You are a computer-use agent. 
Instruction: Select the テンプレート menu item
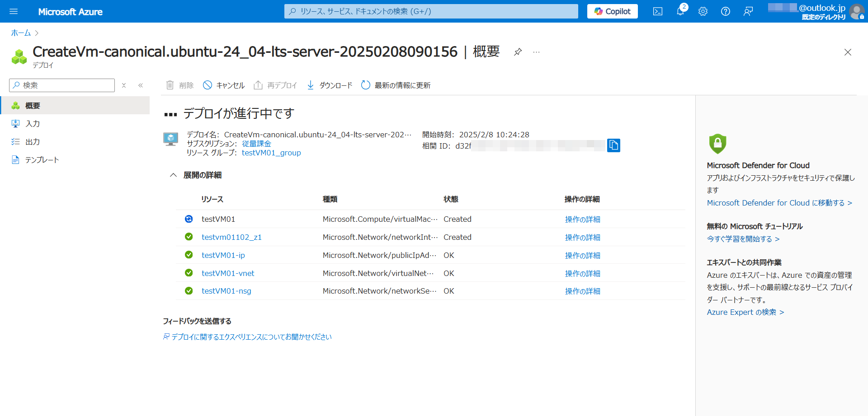(x=42, y=160)
